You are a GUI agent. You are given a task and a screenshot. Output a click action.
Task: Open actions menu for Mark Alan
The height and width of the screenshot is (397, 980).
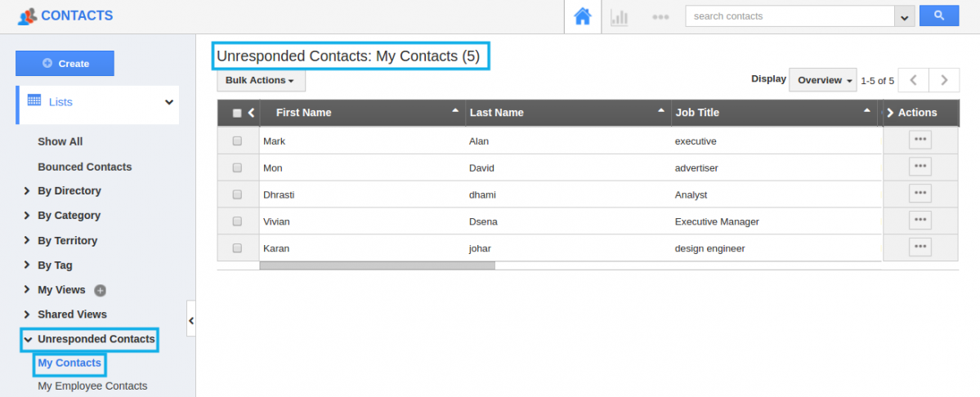pos(920,140)
